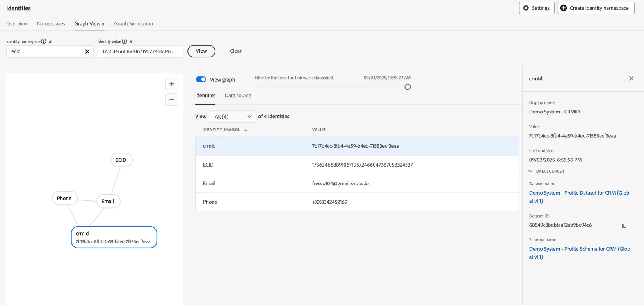Click the info icon beside Identity namespace
This screenshot has width=644, height=305.
(x=44, y=41)
